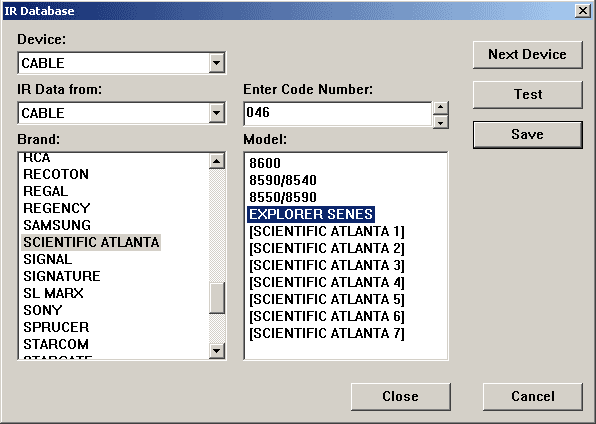The width and height of the screenshot is (596, 424).
Task: Select model 8600
Action: (265, 163)
